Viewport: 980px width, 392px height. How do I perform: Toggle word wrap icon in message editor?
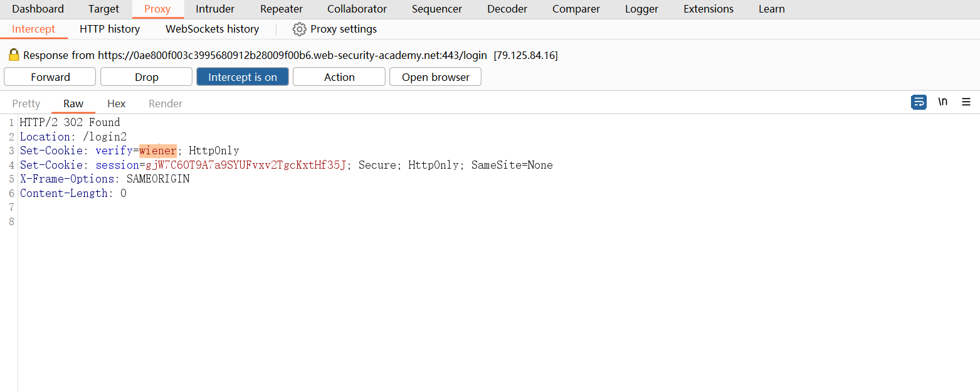point(919,102)
